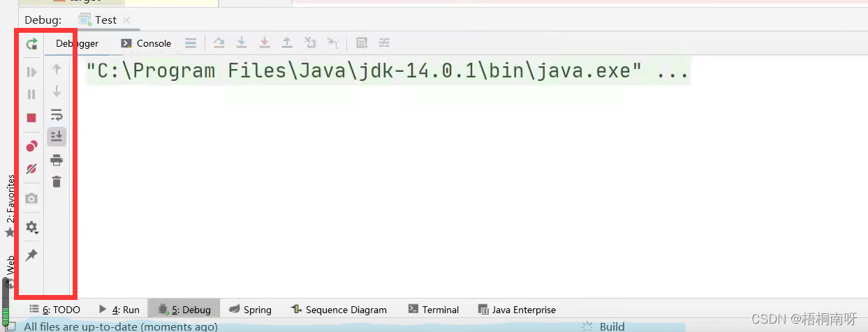Screen dimensions: 868x332
Task: Select the Debug tool window button
Action: [x=184, y=310]
